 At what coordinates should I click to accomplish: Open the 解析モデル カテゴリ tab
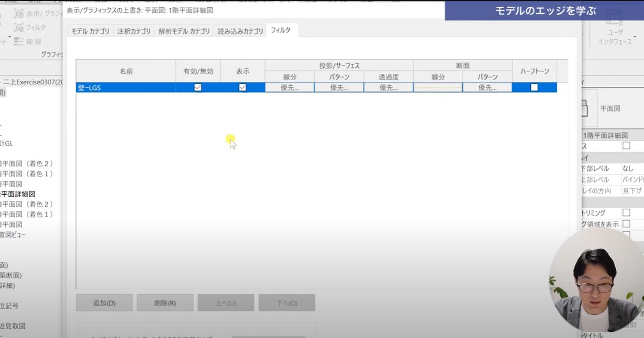[x=184, y=31]
